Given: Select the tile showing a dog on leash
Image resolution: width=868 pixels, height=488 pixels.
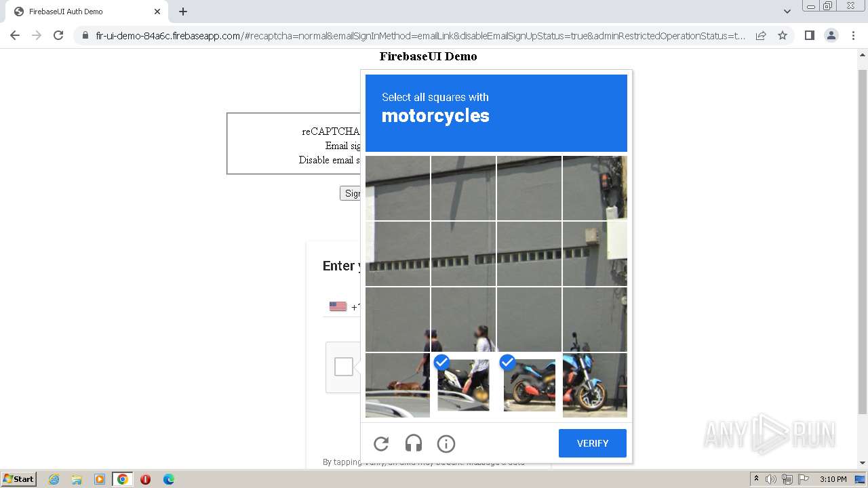Looking at the screenshot, I should pos(397,385).
